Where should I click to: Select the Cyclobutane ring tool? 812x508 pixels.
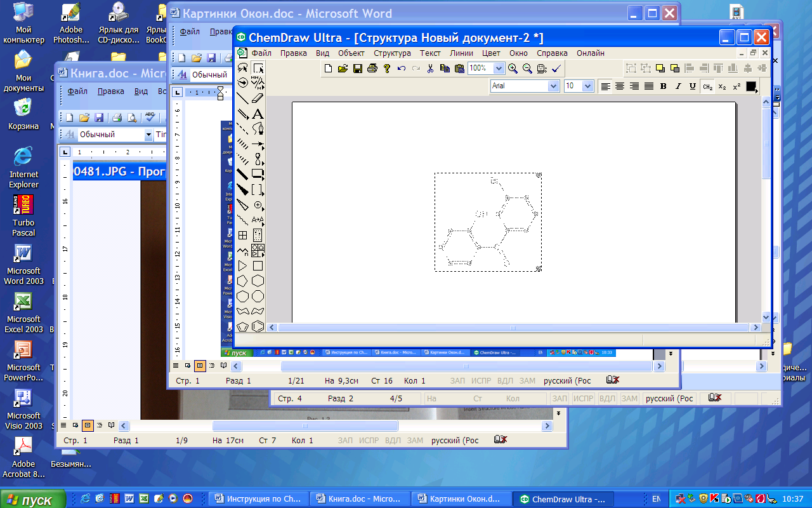(258, 265)
